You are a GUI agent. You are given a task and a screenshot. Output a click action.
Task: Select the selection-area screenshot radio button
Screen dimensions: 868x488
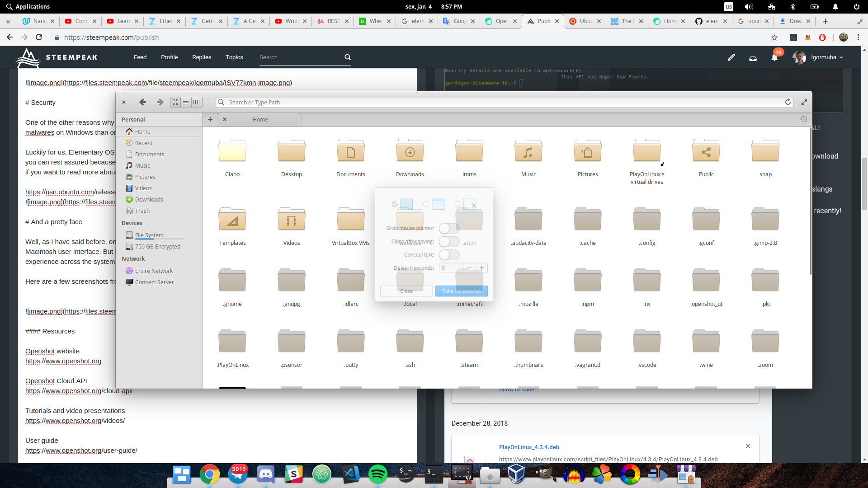458,204
